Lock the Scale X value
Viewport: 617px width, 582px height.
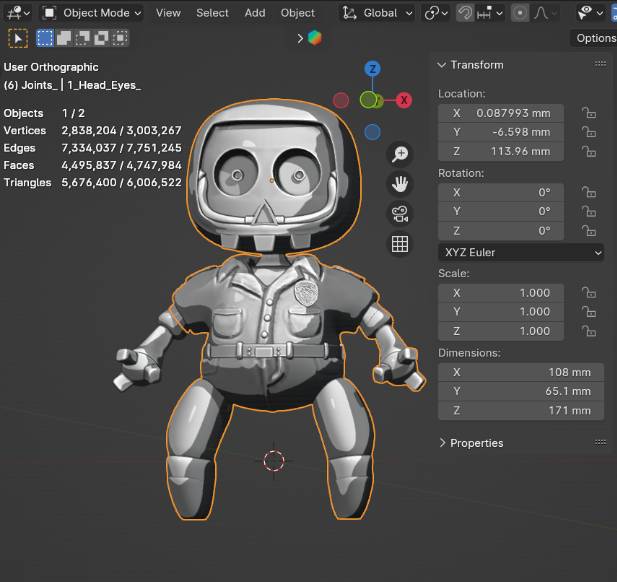coord(589,293)
